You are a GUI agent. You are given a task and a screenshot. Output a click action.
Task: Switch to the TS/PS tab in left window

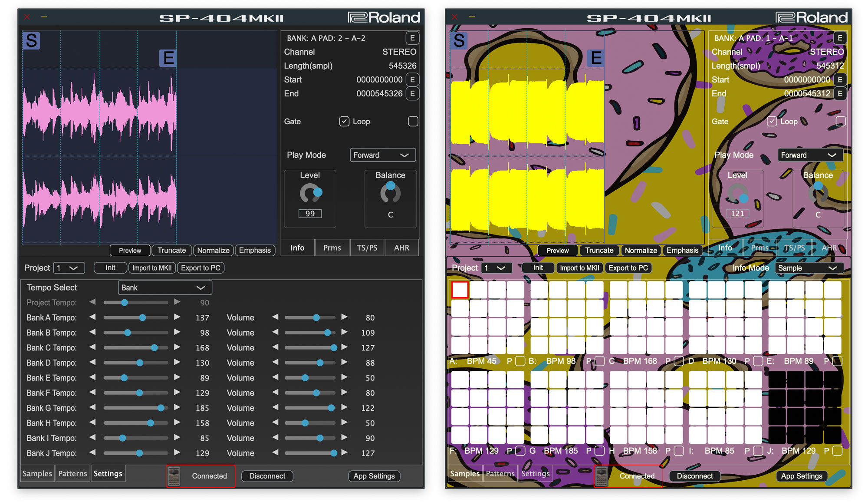coord(367,248)
